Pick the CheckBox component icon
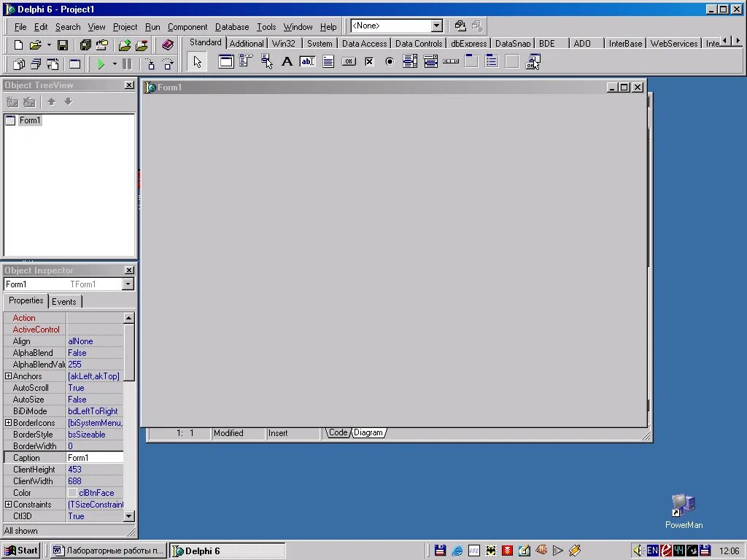The width and height of the screenshot is (747, 560). coord(369,61)
